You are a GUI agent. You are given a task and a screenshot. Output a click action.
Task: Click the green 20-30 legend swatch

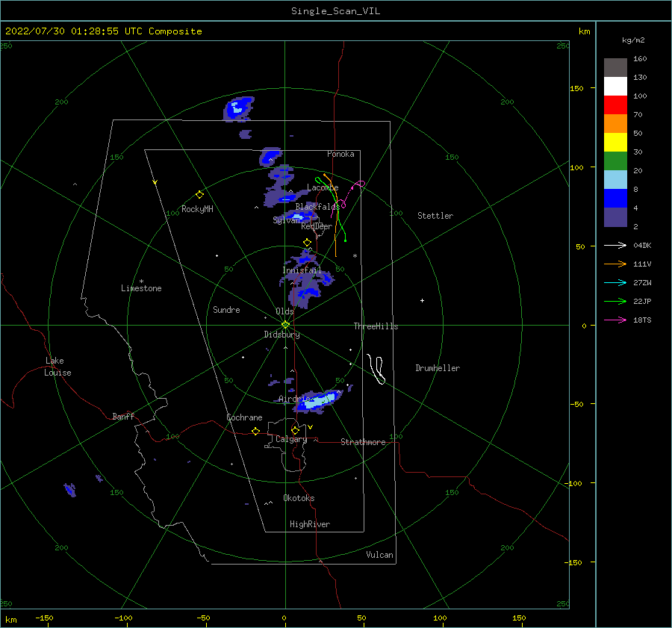coord(615,161)
